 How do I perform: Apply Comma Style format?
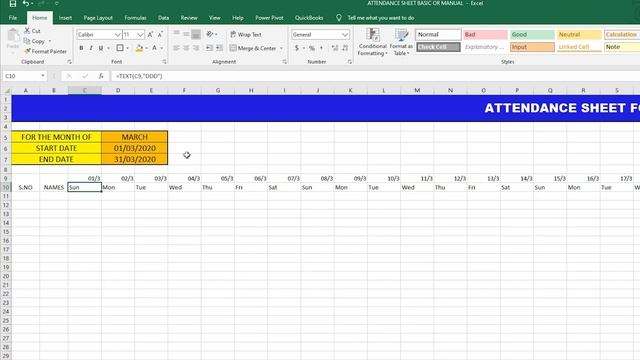pyautogui.click(x=322, y=48)
